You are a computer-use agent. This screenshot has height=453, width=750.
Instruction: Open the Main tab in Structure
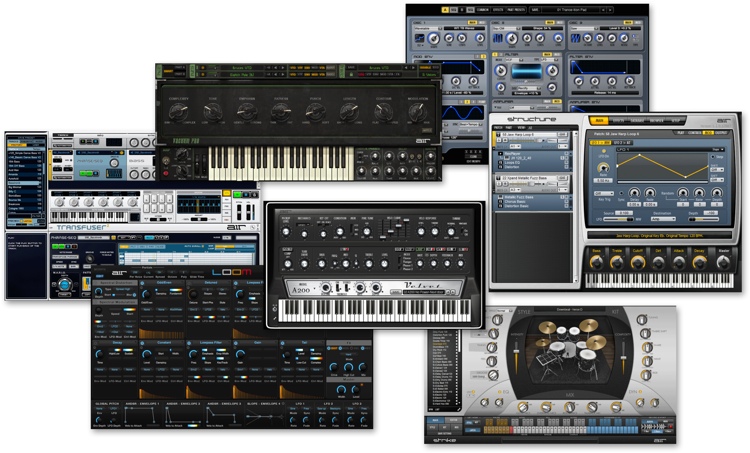tap(599, 121)
